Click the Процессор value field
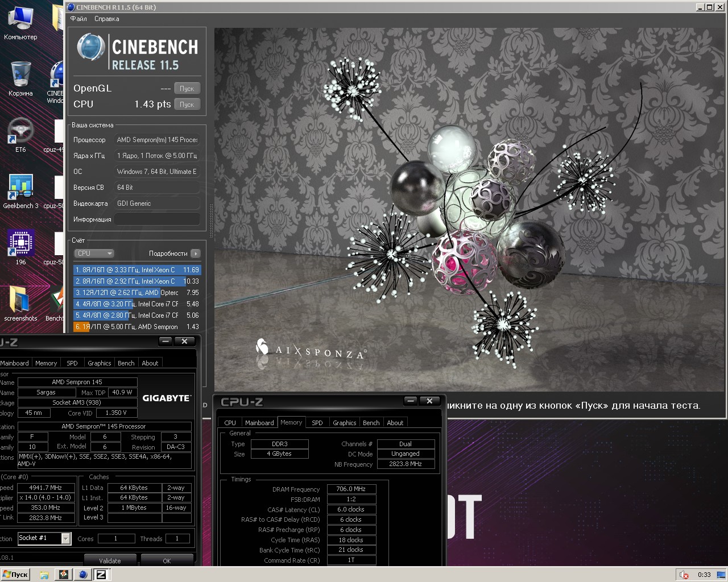Image resolution: width=728 pixels, height=582 pixels. tap(158, 140)
